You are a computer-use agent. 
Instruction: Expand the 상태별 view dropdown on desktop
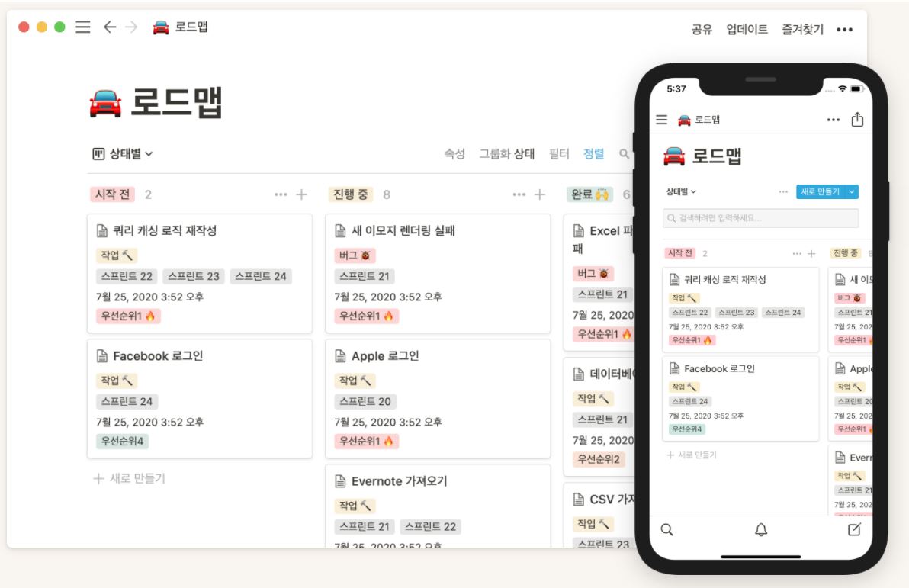(123, 153)
